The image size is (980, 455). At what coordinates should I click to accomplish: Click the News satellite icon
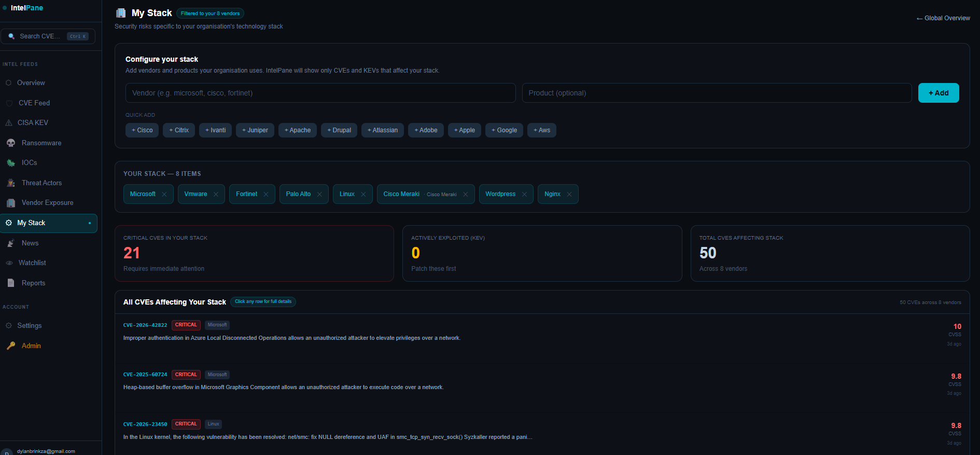click(x=11, y=243)
